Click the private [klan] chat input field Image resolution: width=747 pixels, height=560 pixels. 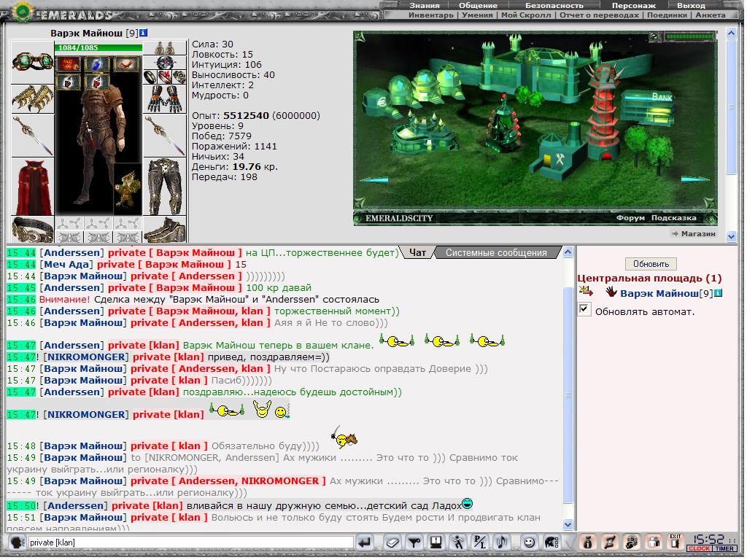coord(190,542)
